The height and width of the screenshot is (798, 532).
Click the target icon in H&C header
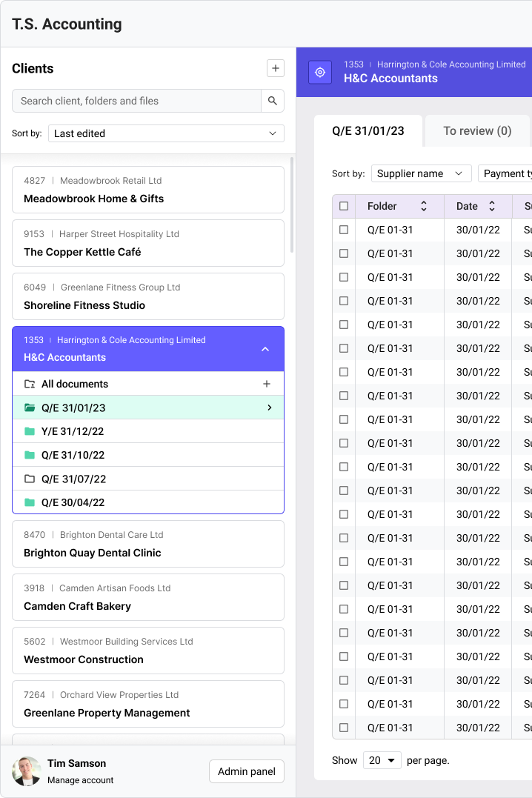(x=320, y=72)
